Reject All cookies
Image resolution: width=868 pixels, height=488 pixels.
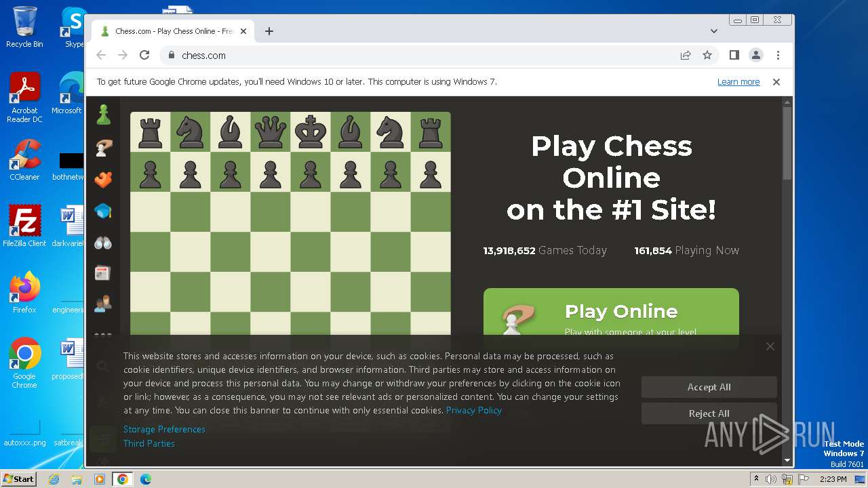click(x=709, y=413)
